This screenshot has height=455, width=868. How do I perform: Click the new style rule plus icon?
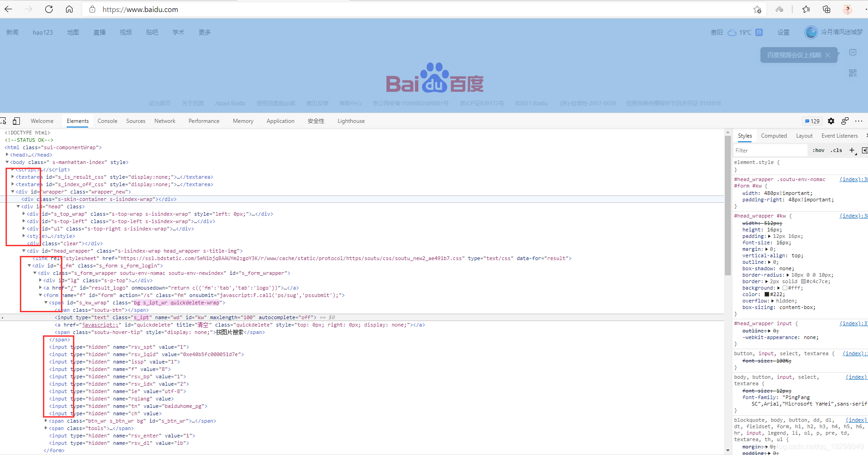click(x=852, y=150)
